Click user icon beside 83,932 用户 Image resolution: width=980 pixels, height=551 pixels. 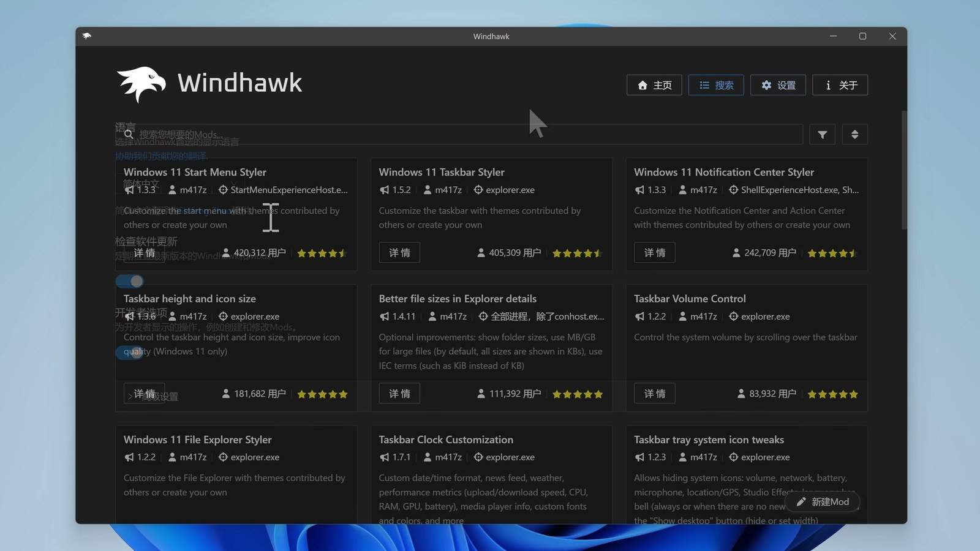click(741, 394)
